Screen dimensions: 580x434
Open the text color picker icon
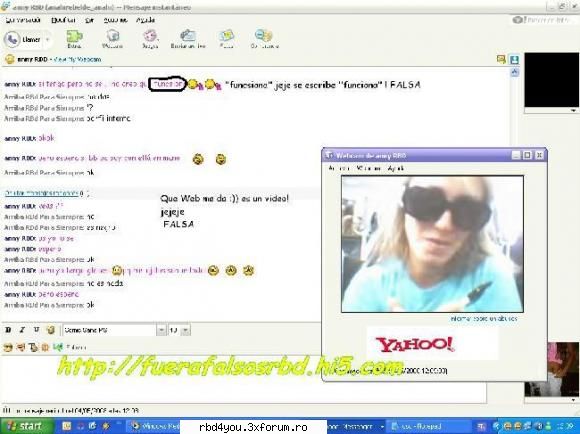click(x=51, y=330)
